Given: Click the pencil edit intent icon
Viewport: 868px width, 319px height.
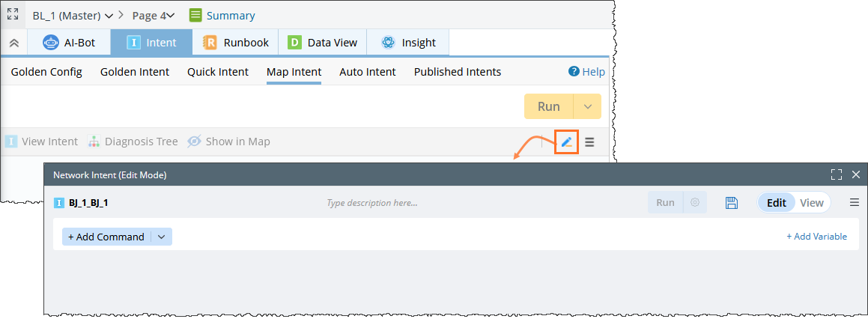Looking at the screenshot, I should coord(567,142).
